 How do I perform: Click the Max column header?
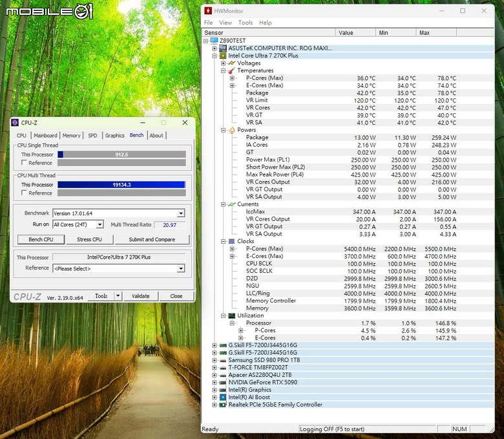pyautogui.click(x=436, y=32)
